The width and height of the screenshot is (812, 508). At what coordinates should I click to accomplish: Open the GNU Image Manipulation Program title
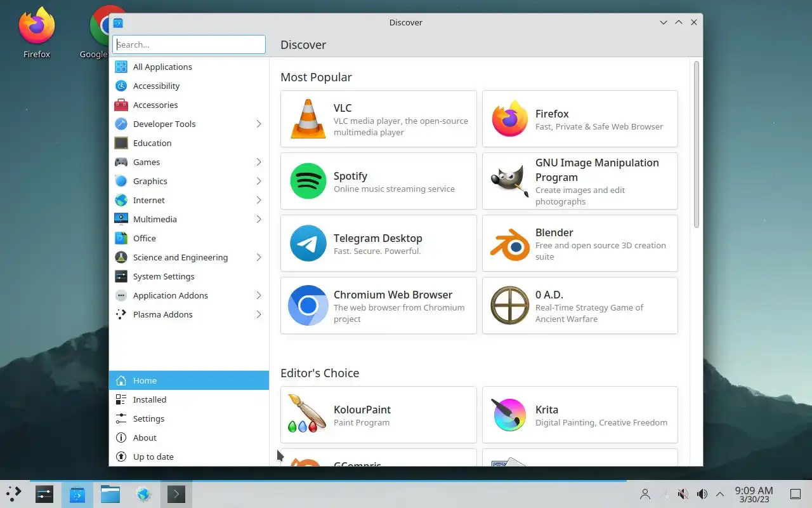pos(597,170)
